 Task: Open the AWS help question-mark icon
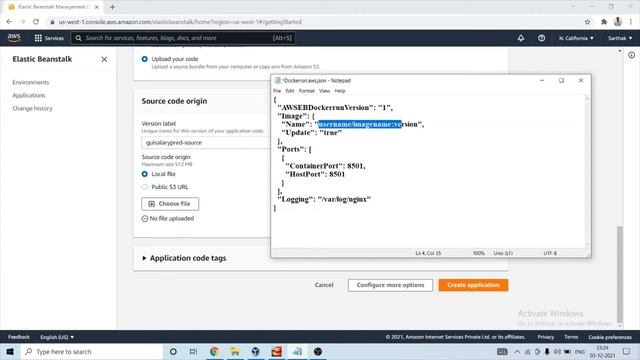click(541, 38)
